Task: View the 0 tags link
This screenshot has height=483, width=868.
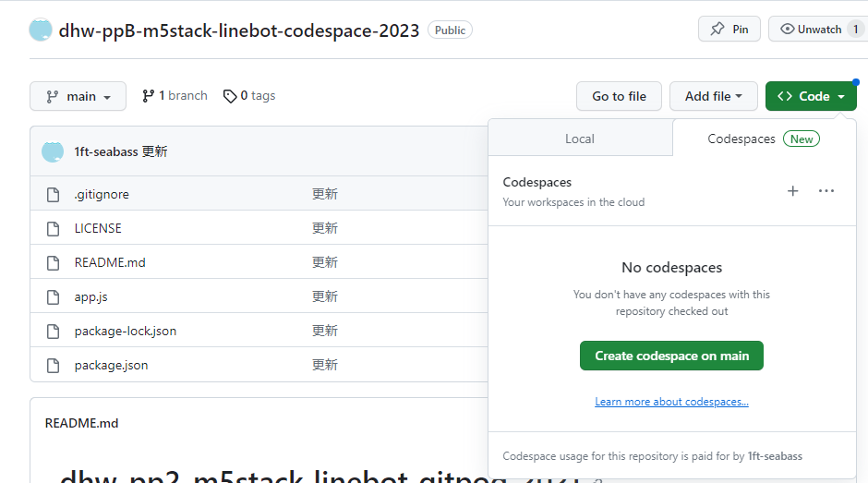Action: coord(249,96)
